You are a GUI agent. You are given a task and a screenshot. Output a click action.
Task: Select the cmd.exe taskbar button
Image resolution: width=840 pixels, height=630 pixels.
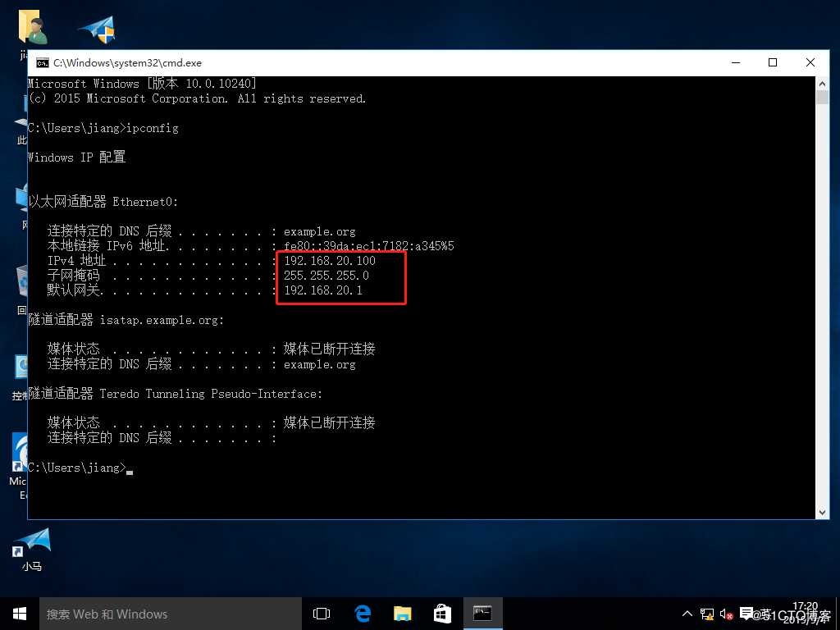(482, 614)
